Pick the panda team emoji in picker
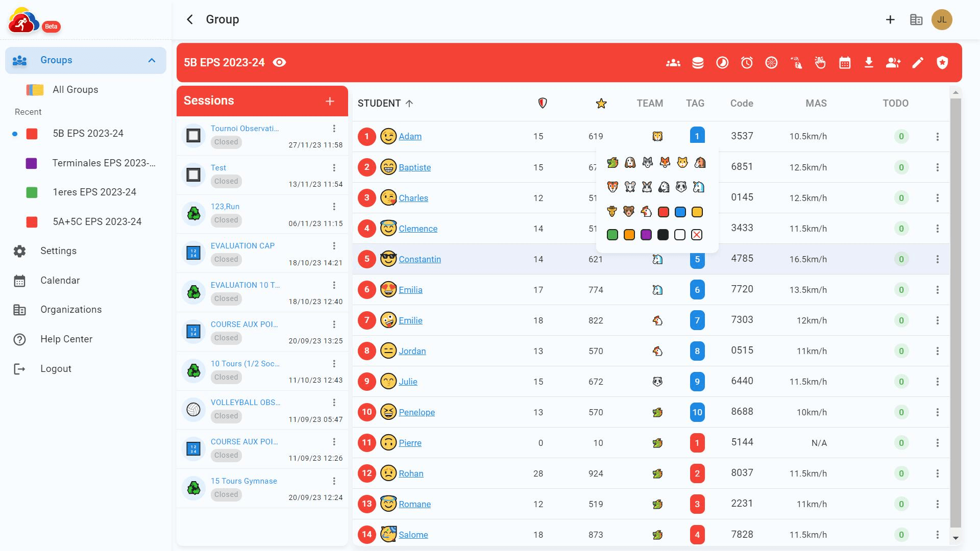This screenshot has width=980, height=551. [681, 187]
